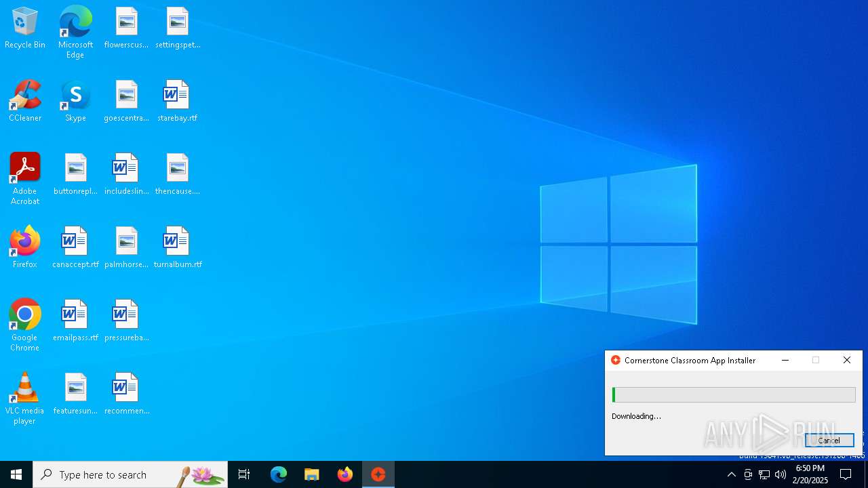868x488 pixels.
Task: Open Task View on the taskbar
Action: point(244,474)
